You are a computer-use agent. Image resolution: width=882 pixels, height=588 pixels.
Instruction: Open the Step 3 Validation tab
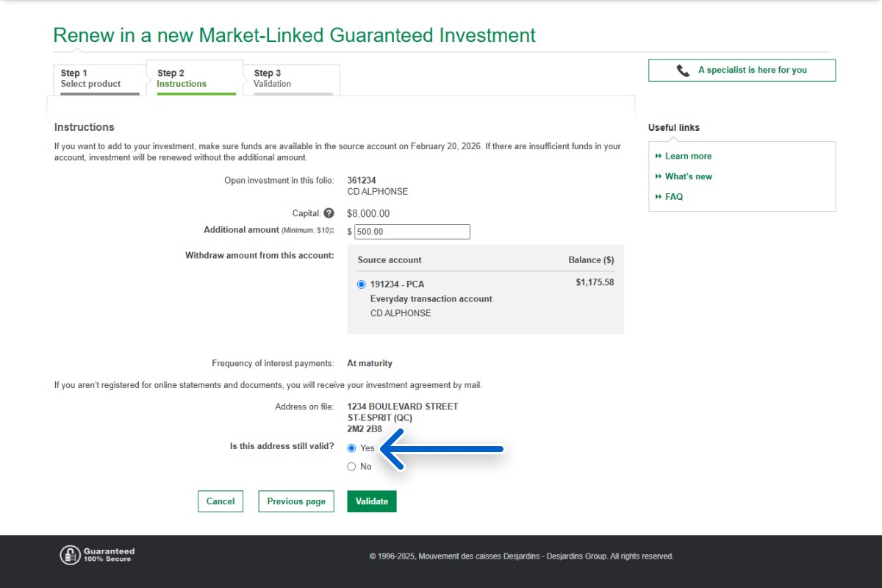point(291,79)
